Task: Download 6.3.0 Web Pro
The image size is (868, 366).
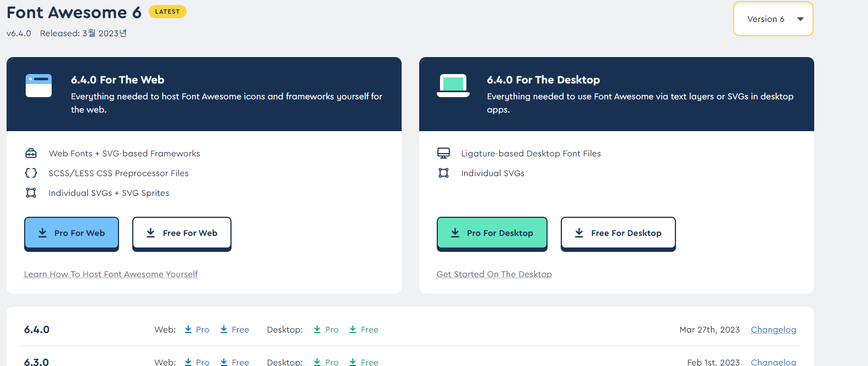Action: coord(197,362)
